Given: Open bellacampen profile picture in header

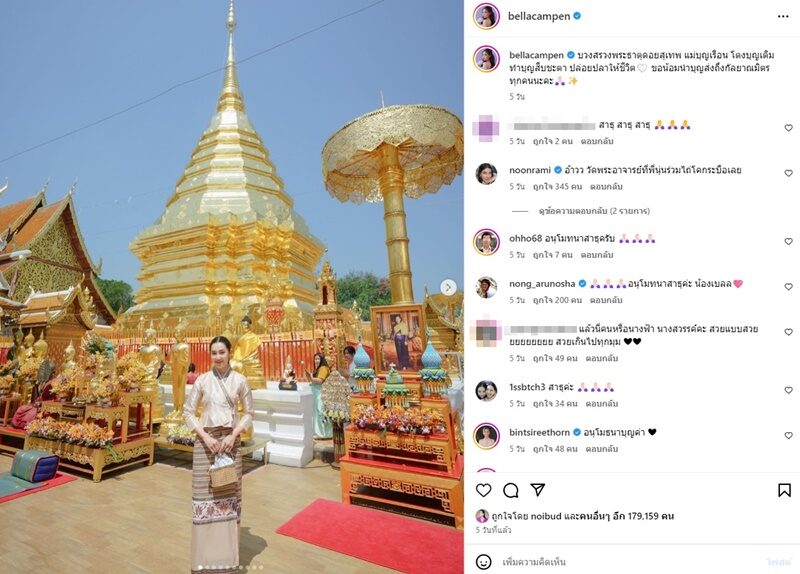Looking at the screenshot, I should 486,16.
